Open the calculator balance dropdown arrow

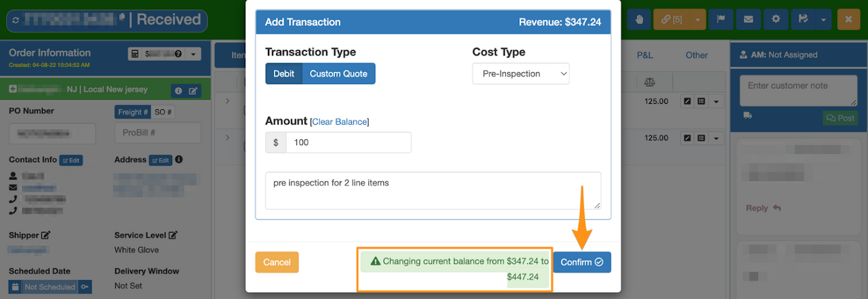[193, 54]
